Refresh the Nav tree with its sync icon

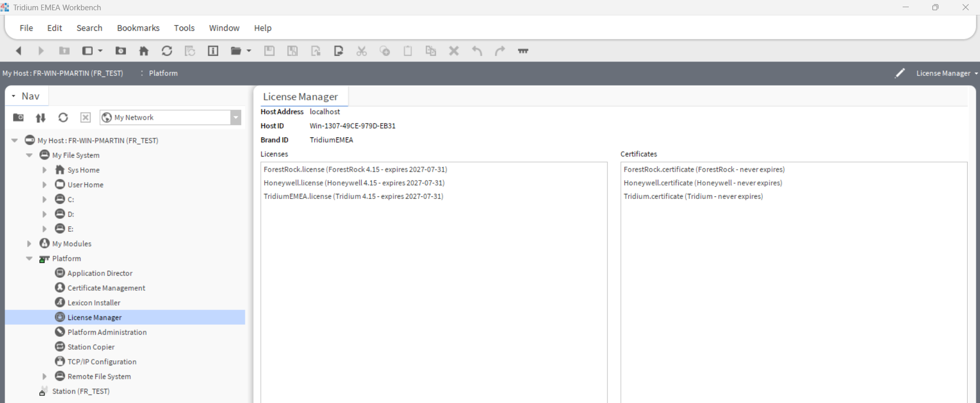[63, 117]
